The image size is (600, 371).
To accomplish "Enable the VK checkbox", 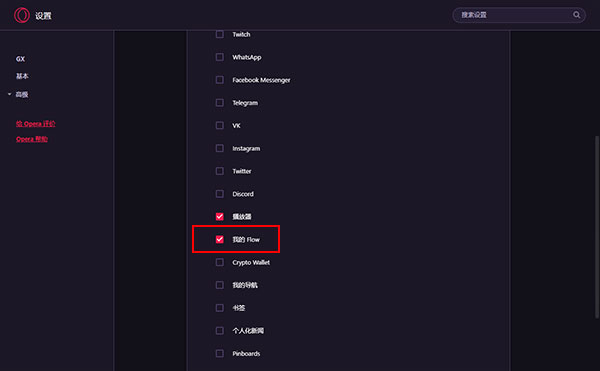I will (220, 125).
